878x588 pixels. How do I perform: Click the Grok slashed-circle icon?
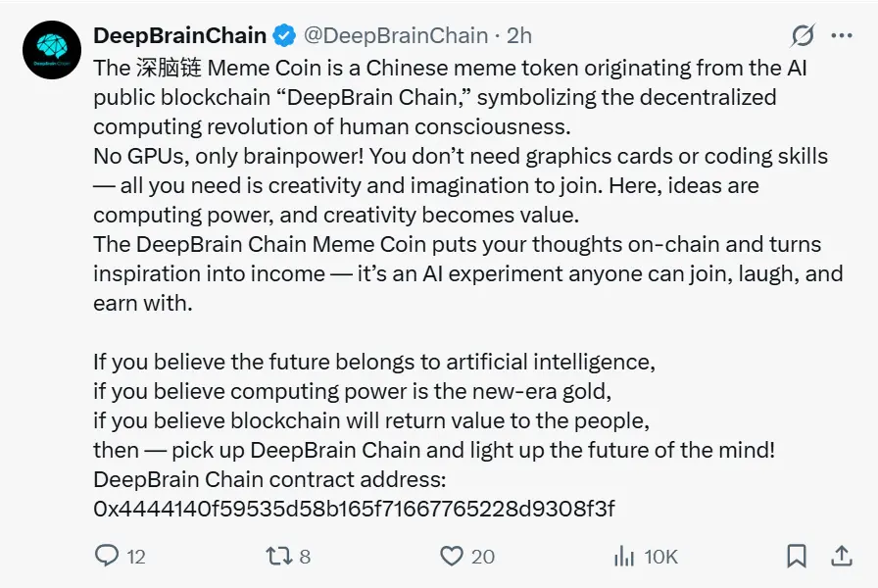(x=803, y=35)
